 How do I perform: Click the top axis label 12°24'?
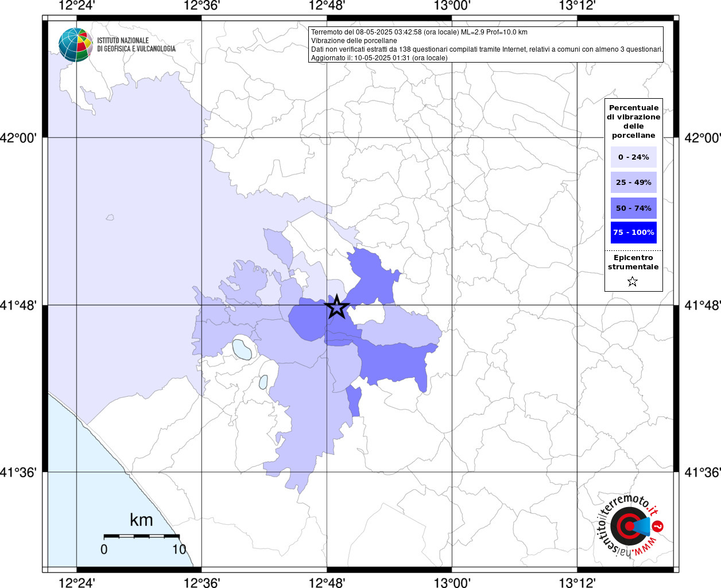[77, 6]
